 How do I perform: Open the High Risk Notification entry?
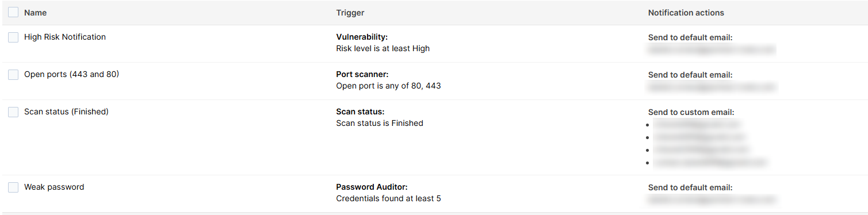(x=65, y=37)
